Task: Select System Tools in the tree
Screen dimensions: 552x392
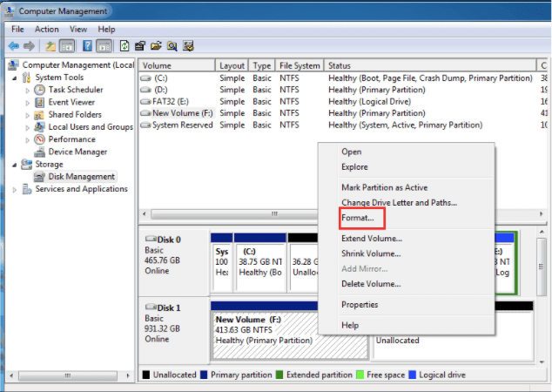Action: pyautogui.click(x=59, y=78)
